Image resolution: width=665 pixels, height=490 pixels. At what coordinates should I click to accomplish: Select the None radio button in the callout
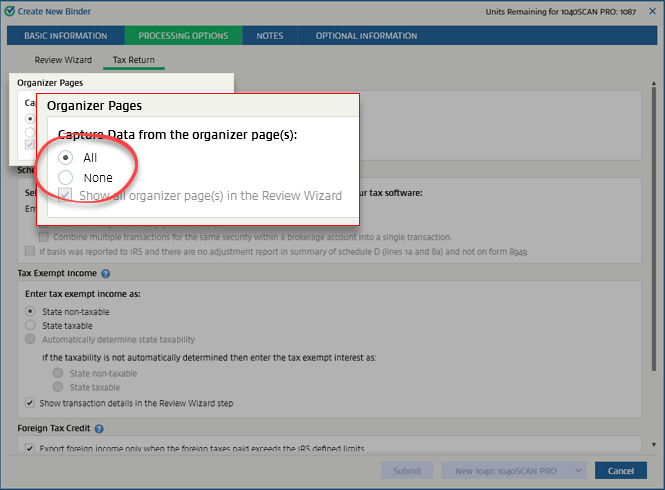click(x=66, y=177)
